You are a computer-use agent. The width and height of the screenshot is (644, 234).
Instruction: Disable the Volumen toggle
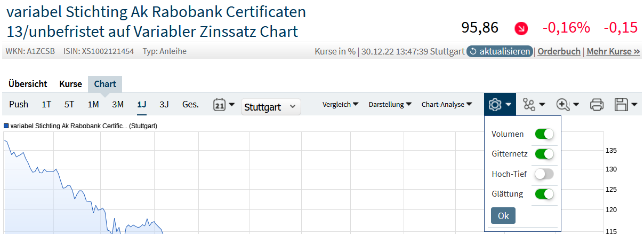click(544, 134)
